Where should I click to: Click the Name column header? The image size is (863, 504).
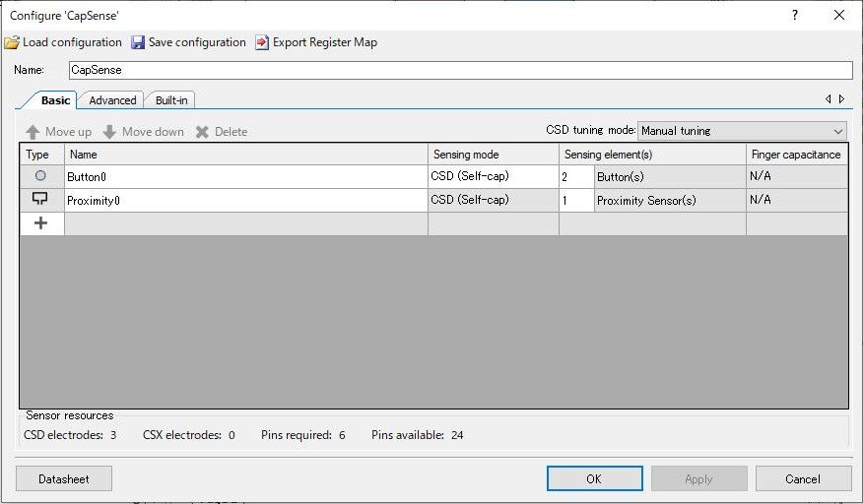pos(246,155)
